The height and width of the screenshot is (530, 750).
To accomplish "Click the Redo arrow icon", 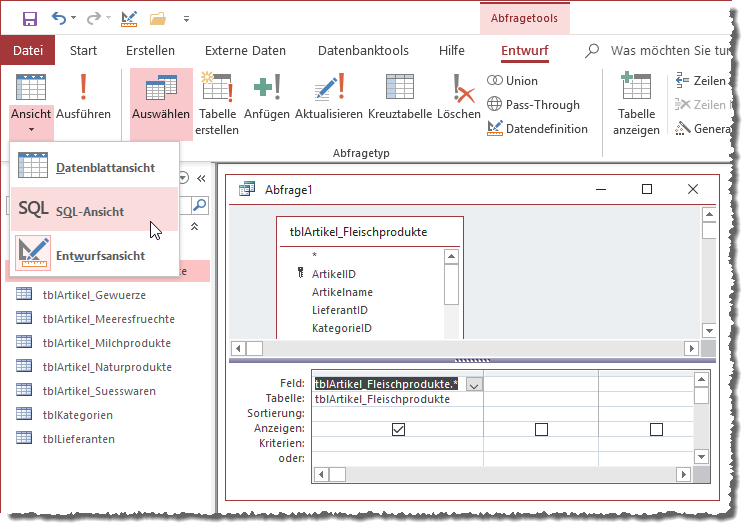I will point(93,18).
